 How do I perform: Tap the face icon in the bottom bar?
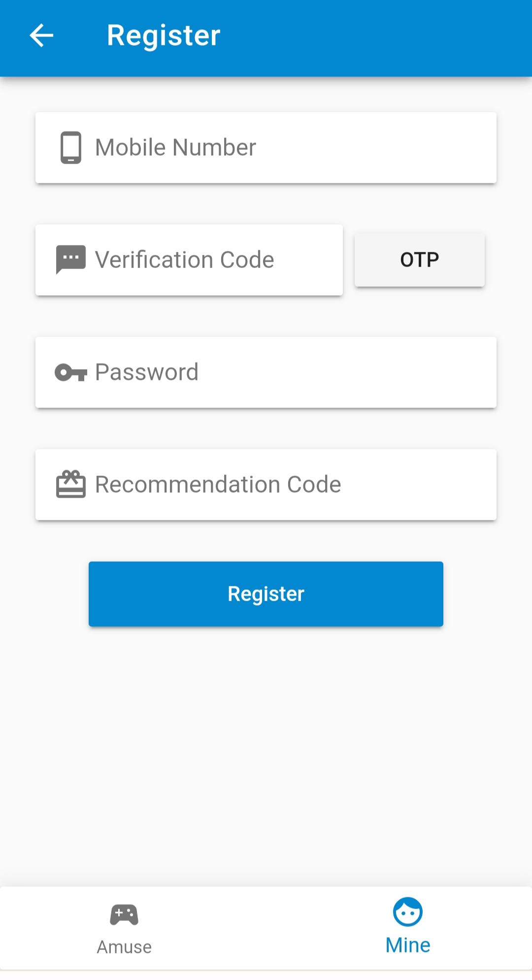pos(408,912)
